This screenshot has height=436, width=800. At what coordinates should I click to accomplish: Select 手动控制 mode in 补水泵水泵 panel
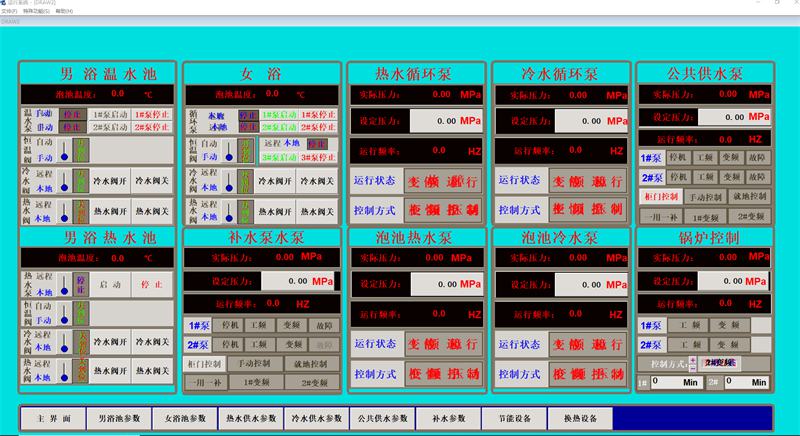pos(254,364)
